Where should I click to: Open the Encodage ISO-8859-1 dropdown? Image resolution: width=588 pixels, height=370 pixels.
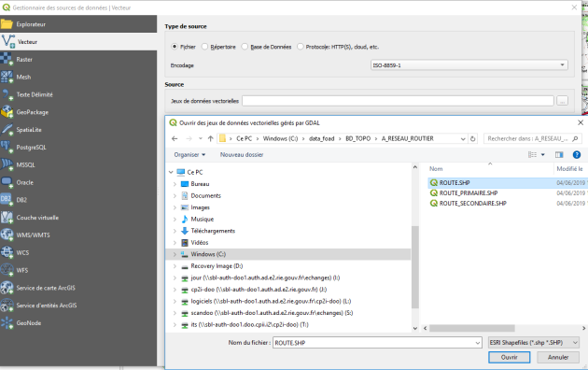(469, 65)
